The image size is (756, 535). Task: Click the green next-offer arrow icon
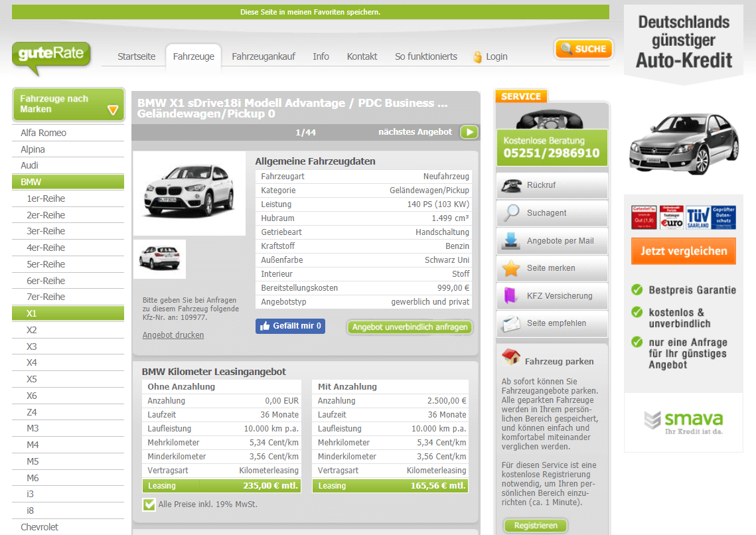[469, 131]
